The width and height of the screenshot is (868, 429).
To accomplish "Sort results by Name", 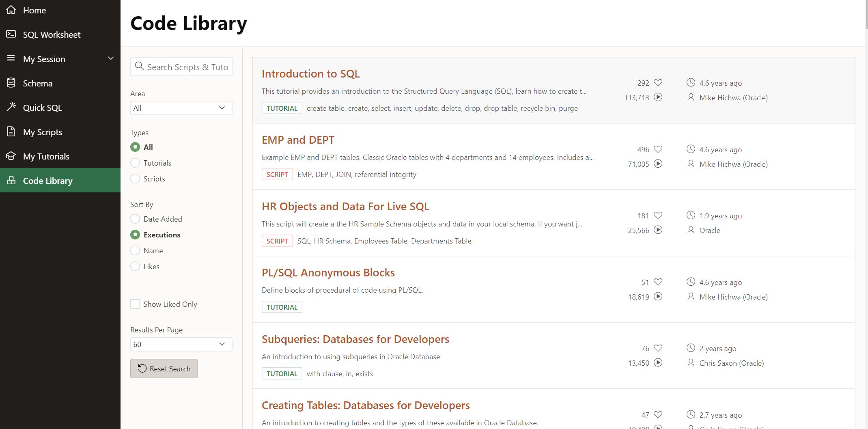I will tap(135, 250).
